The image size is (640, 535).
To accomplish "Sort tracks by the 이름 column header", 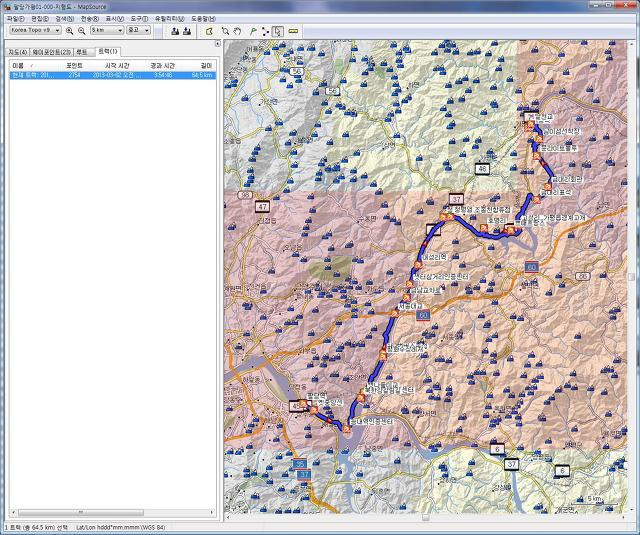I will [33, 66].
